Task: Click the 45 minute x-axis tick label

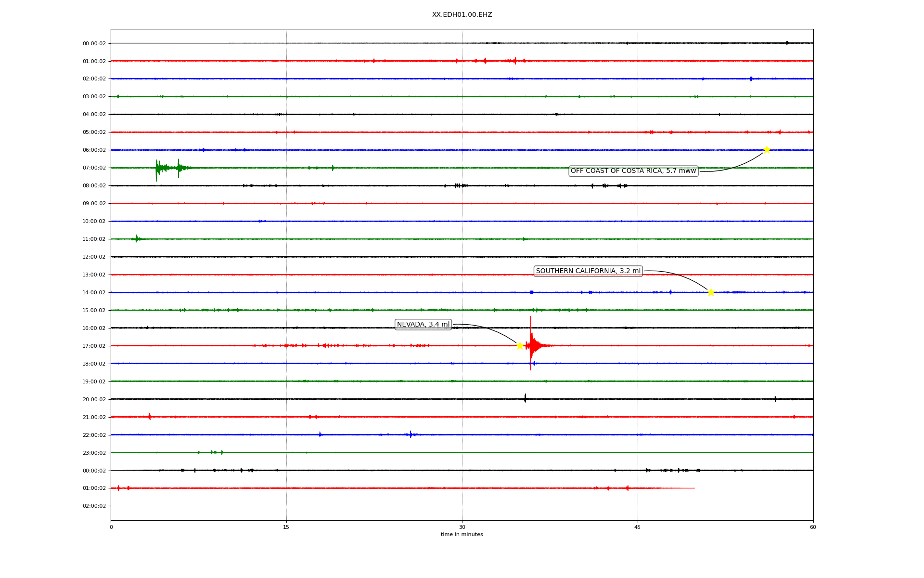Action: coord(638,527)
